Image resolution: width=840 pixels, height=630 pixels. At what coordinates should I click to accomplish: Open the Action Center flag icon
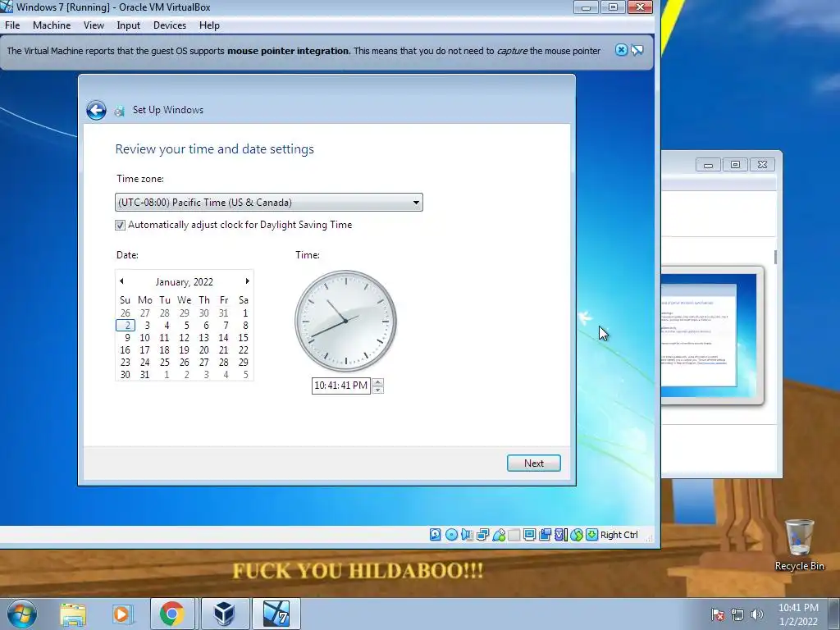click(717, 614)
